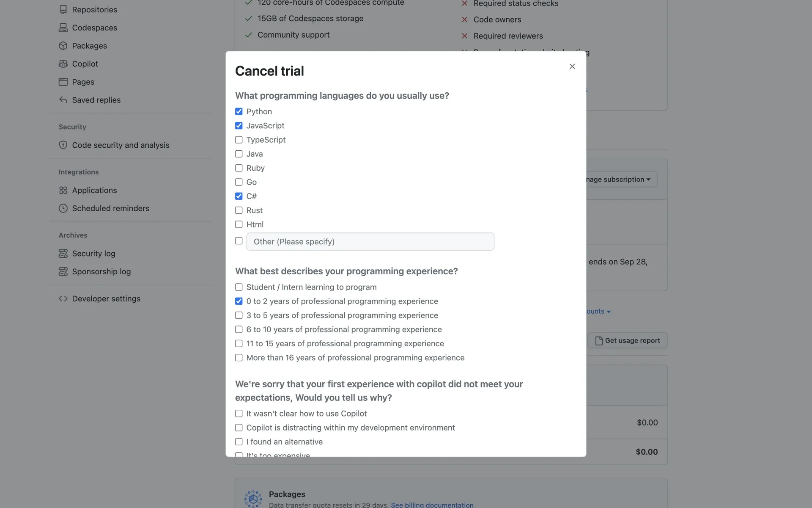
Task: Check the Rust checkbox
Action: (x=239, y=210)
